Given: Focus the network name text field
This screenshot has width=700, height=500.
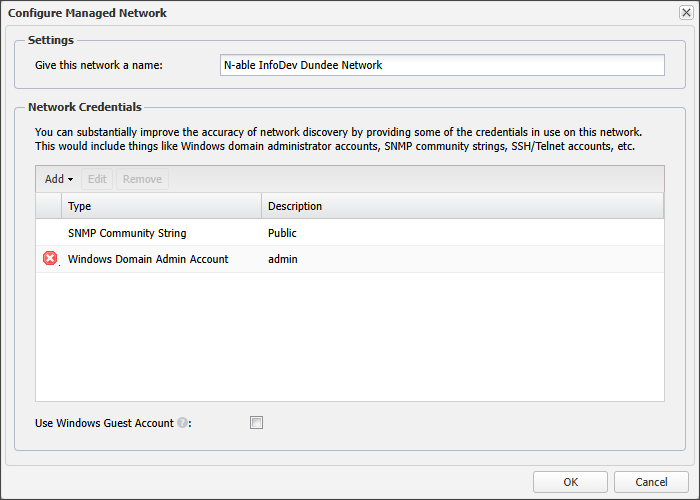Looking at the screenshot, I should 441,65.
